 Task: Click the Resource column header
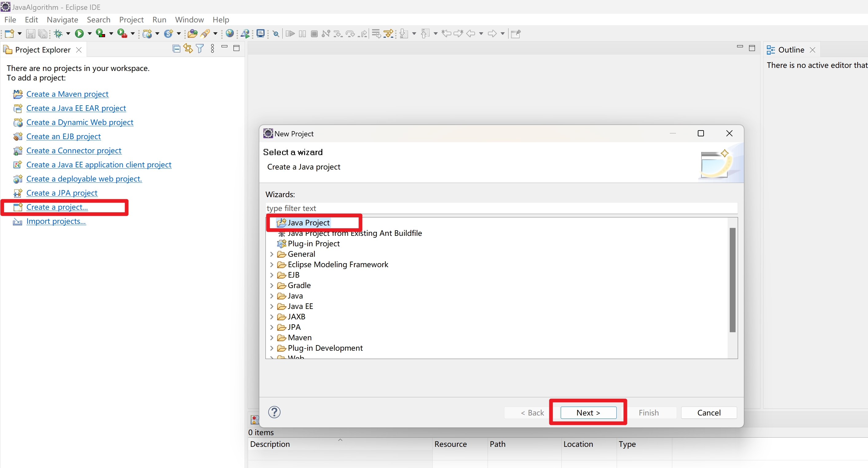tap(460, 444)
